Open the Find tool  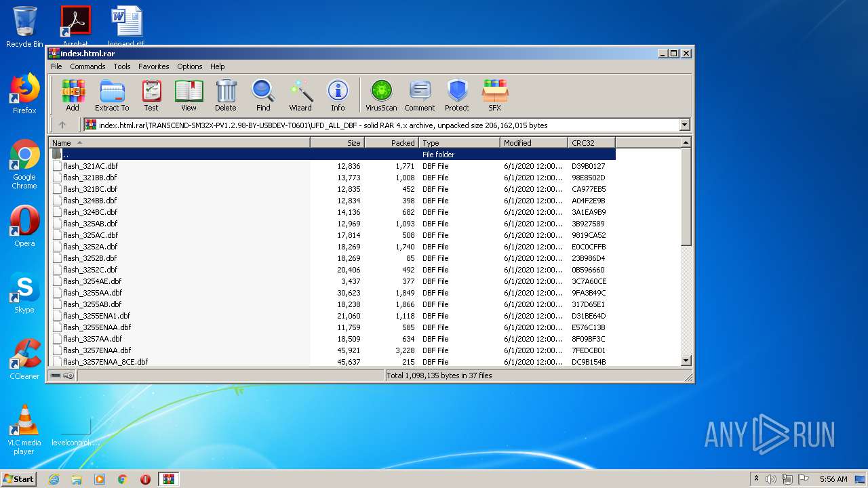(263, 95)
